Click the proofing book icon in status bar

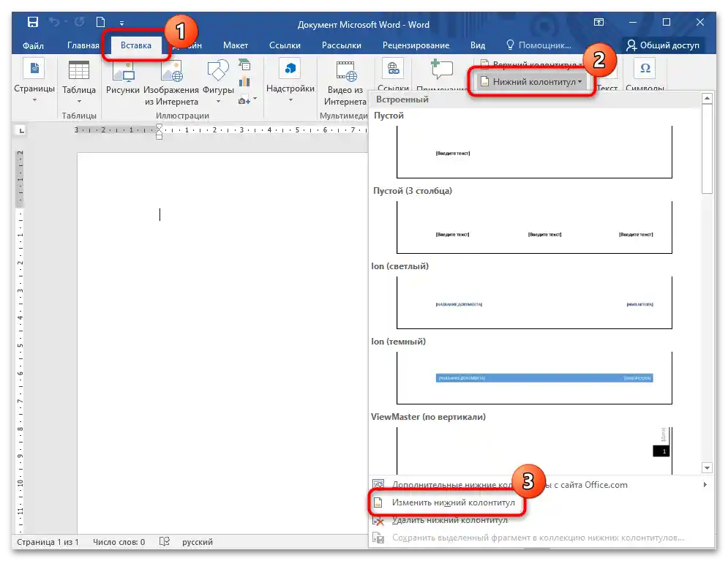click(x=165, y=541)
